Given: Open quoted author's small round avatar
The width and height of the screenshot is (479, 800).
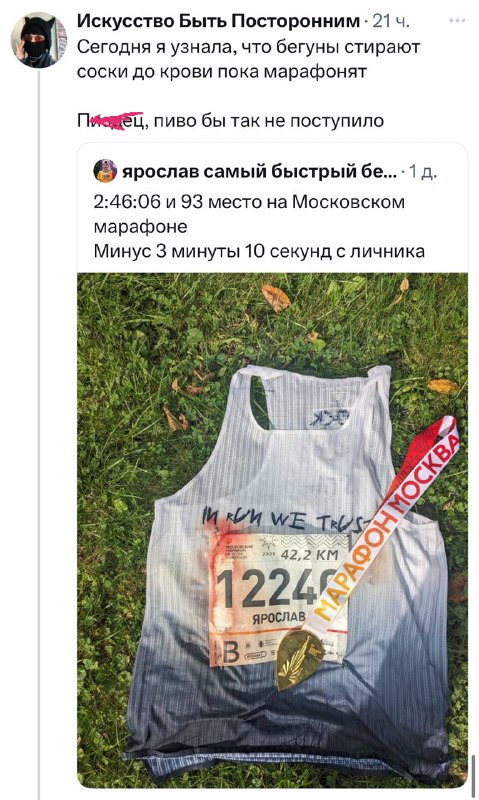Looking at the screenshot, I should pos(105,171).
